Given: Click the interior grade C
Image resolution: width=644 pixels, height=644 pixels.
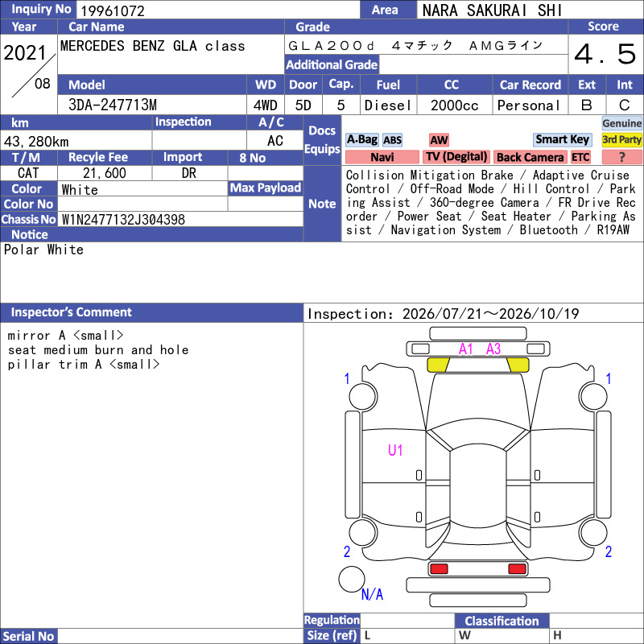Looking at the screenshot, I should click(625, 105).
